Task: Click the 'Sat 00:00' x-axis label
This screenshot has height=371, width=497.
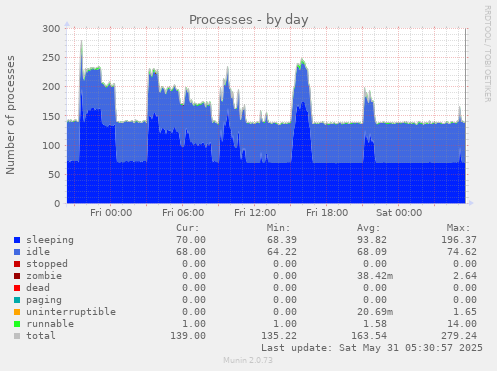Action: (x=399, y=213)
